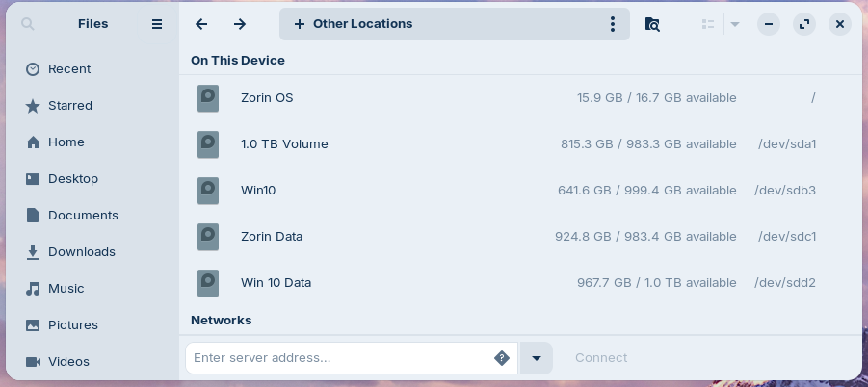Open the Starred sidebar item
Viewport: 868px width, 387px height.
(x=70, y=106)
